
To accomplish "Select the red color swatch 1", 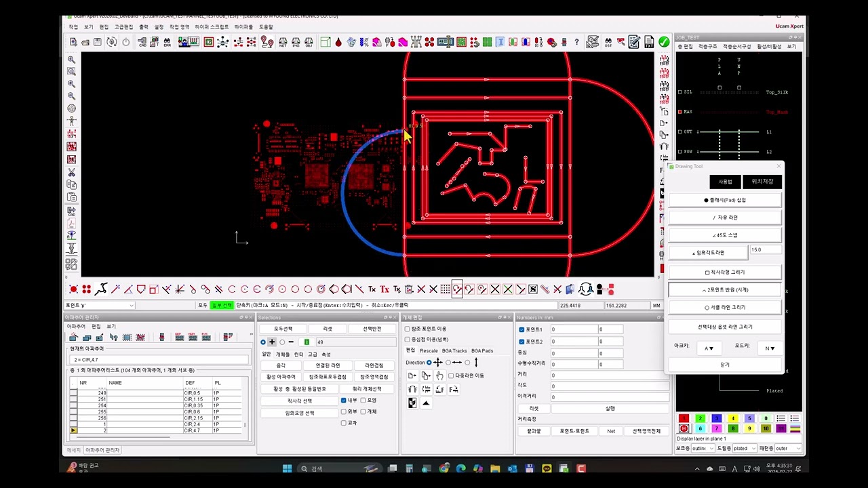I will coord(684,418).
